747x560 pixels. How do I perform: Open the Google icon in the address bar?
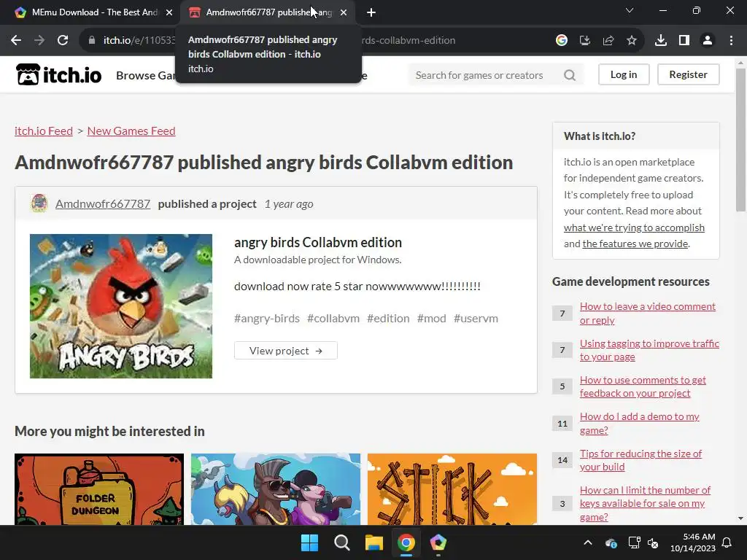tap(562, 41)
